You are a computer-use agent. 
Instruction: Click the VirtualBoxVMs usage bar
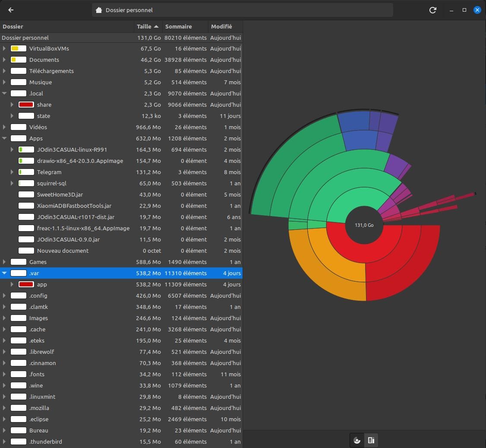pyautogui.click(x=18, y=48)
